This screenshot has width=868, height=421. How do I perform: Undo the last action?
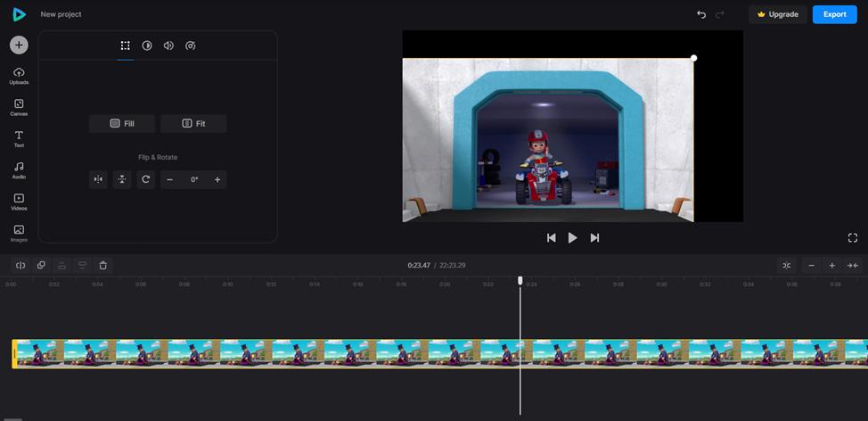[701, 14]
